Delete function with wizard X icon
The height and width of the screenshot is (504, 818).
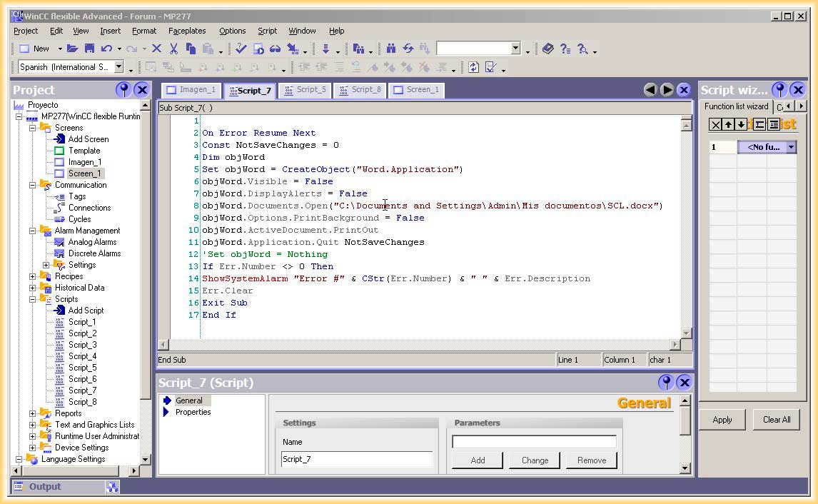coord(715,125)
